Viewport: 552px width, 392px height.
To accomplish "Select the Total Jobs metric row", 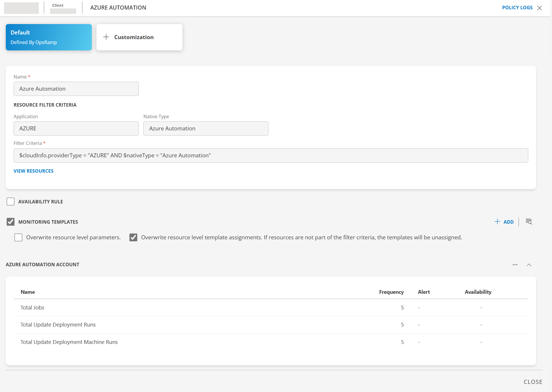I will point(32,308).
